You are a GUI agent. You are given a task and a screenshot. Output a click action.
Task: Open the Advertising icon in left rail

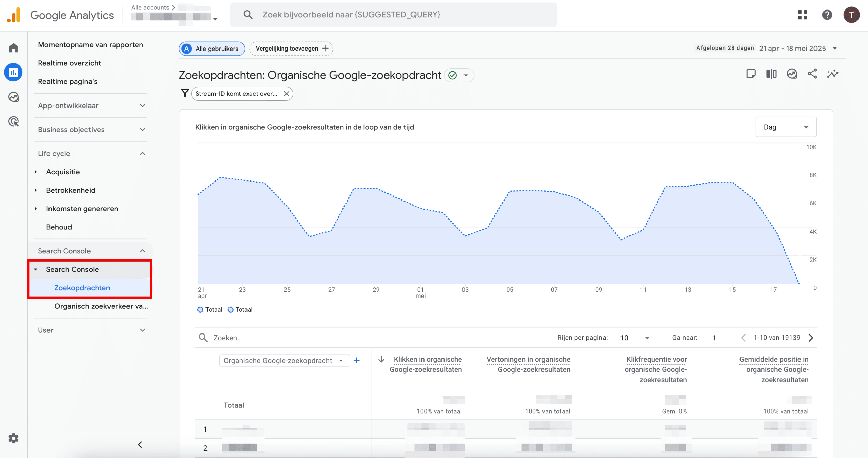click(x=14, y=121)
